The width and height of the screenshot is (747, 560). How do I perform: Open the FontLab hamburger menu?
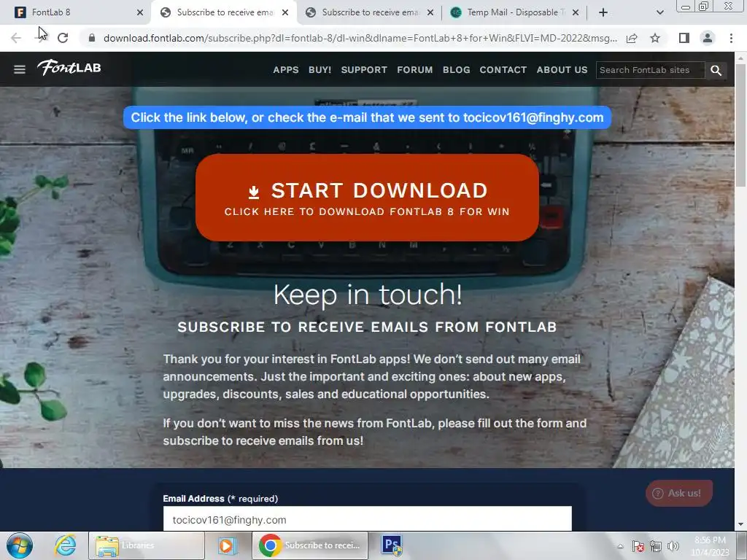pyautogui.click(x=20, y=69)
